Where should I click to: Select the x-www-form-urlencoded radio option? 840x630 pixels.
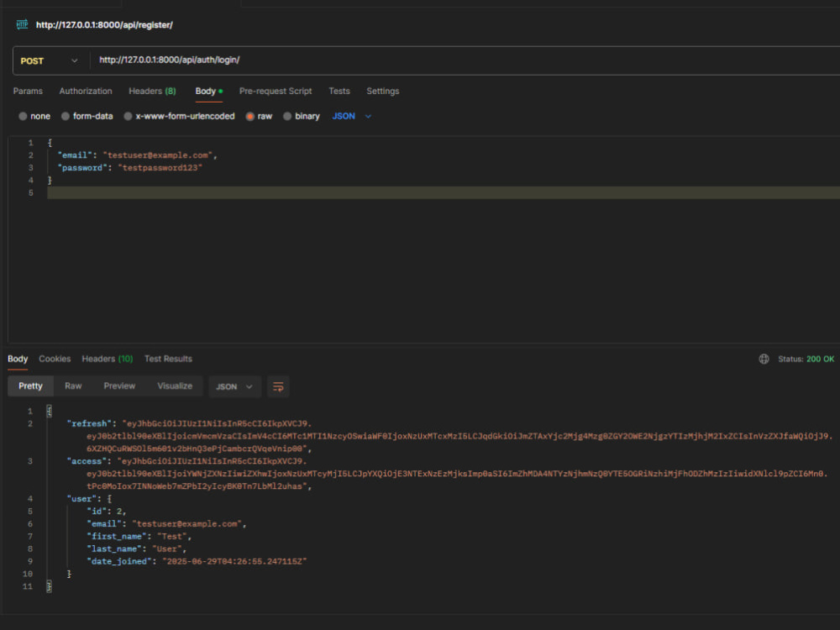(x=180, y=116)
